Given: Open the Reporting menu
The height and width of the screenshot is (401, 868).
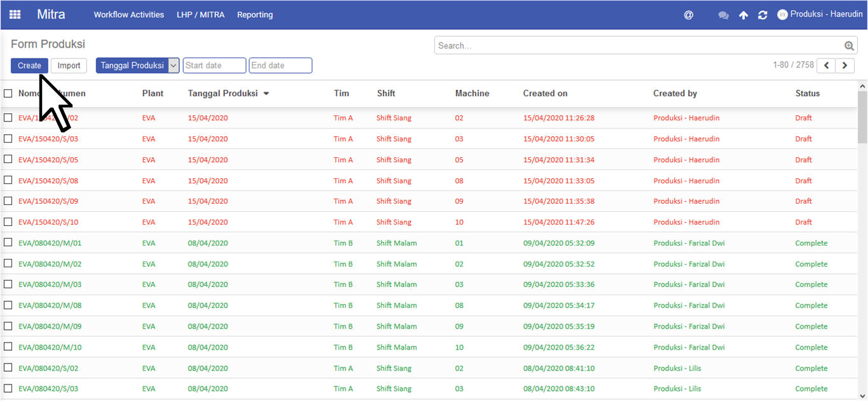Looking at the screenshot, I should point(254,15).
